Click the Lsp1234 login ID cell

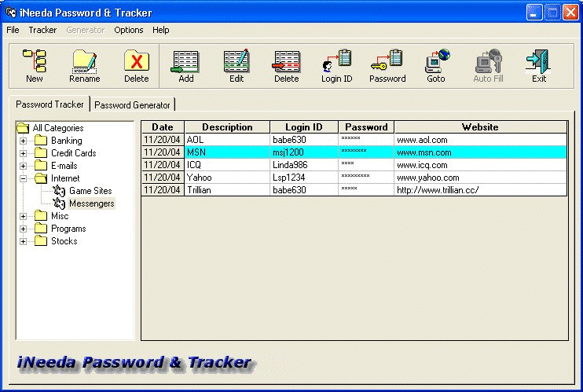[x=304, y=178]
